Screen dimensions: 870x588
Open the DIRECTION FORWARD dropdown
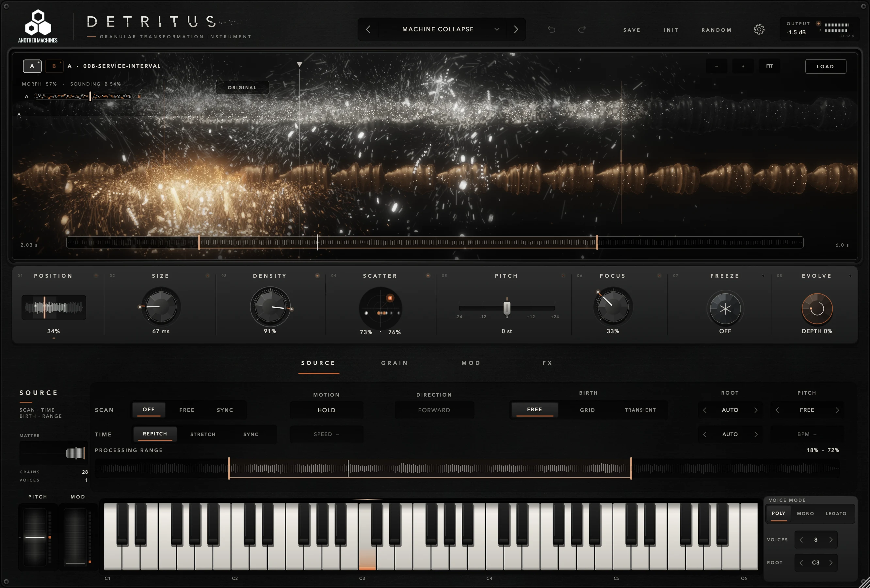pyautogui.click(x=434, y=410)
